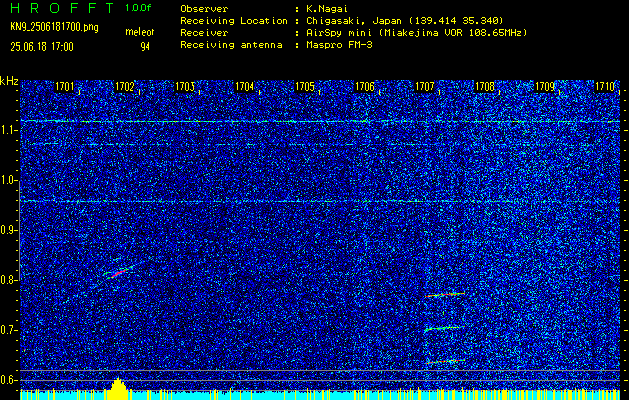The image size is (629, 400).
Task: Click the 1704 time marker
Action: [245, 87]
